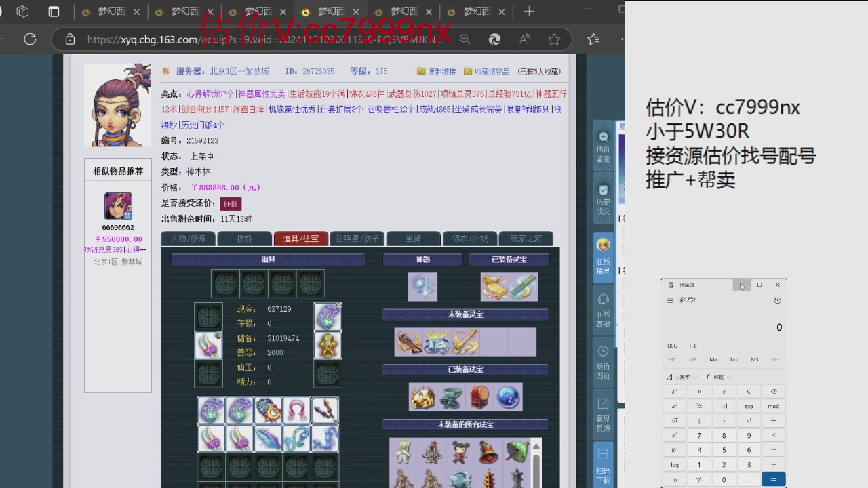Switch to the 锦衣/外观 tab

(469, 239)
